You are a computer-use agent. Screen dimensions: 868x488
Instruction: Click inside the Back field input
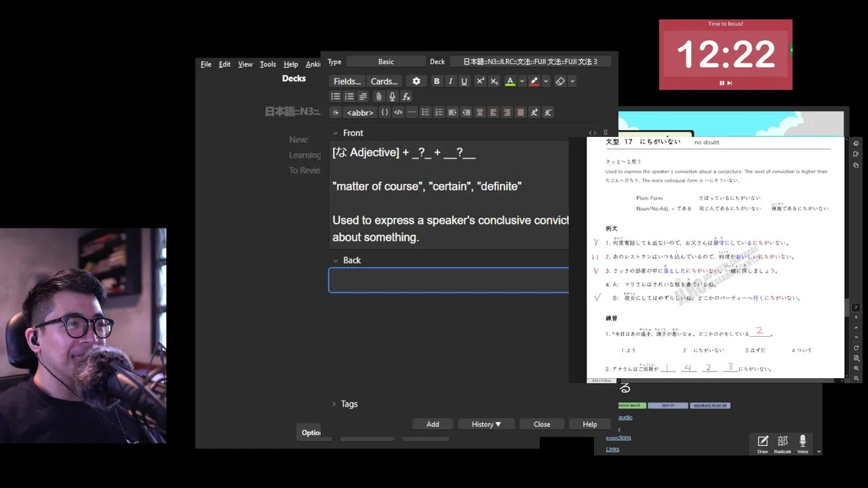(449, 281)
